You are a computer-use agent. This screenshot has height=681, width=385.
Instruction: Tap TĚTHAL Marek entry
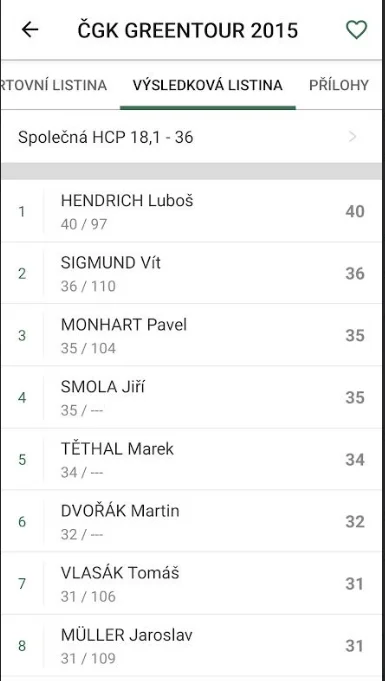(x=190, y=460)
